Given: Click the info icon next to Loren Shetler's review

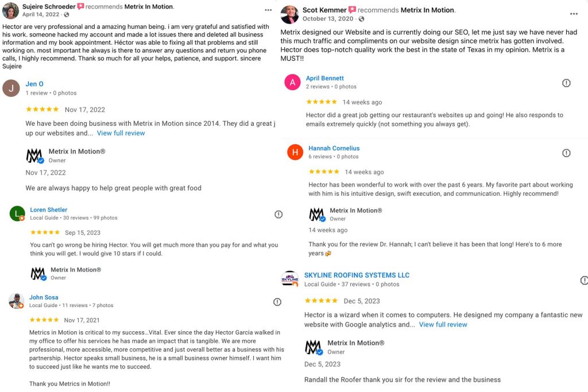Looking at the screenshot, I should pyautogui.click(x=278, y=215).
